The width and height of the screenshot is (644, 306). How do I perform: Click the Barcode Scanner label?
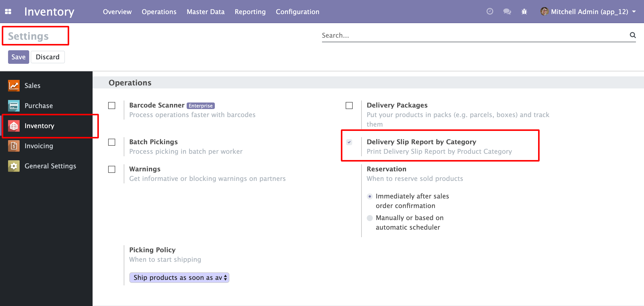tap(157, 105)
